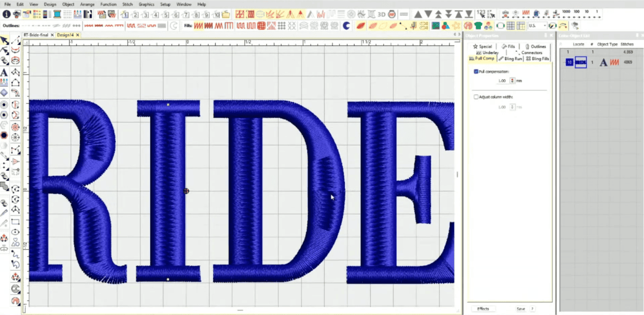644x315 pixels.
Task: Switch to the Fills properties tab
Action: (508, 46)
